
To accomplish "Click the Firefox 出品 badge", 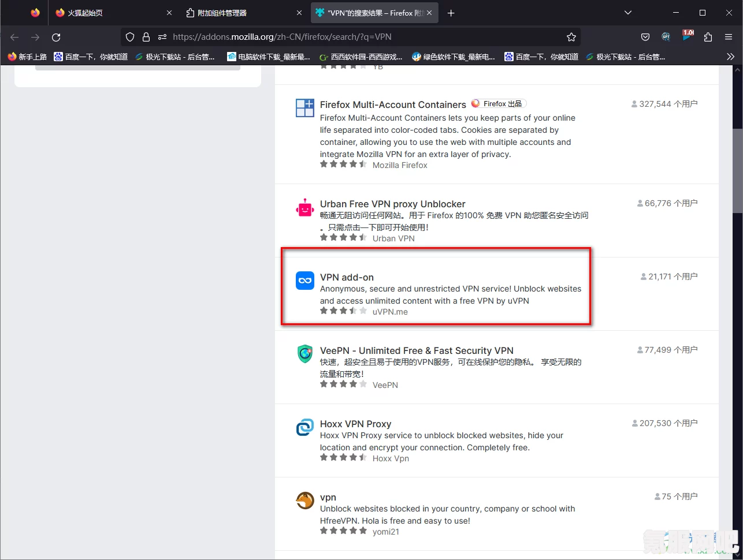I will [x=499, y=104].
